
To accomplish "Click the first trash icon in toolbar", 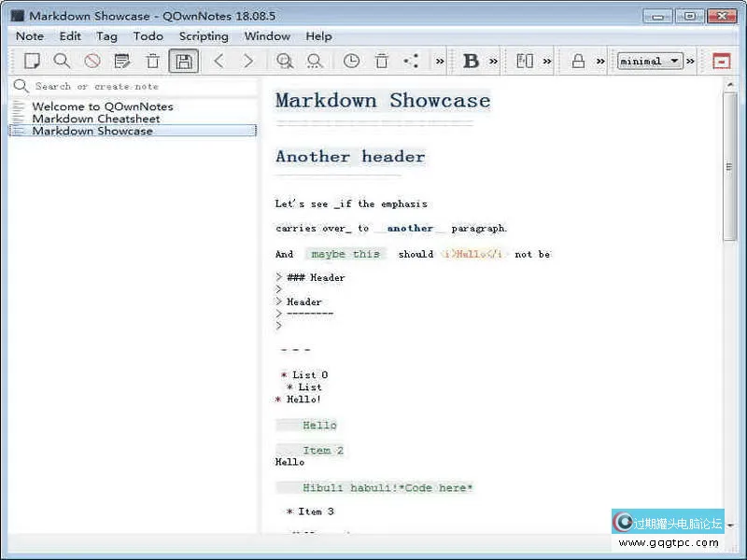I will click(152, 62).
